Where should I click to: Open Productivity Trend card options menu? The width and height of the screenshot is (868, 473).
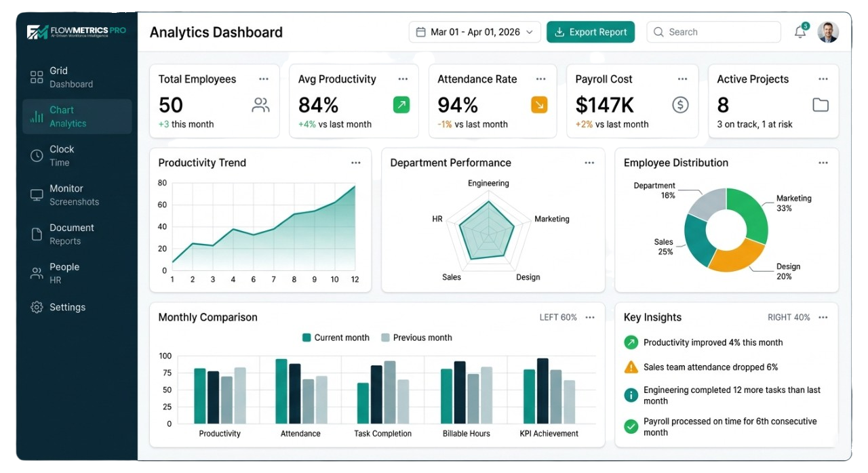pyautogui.click(x=356, y=163)
